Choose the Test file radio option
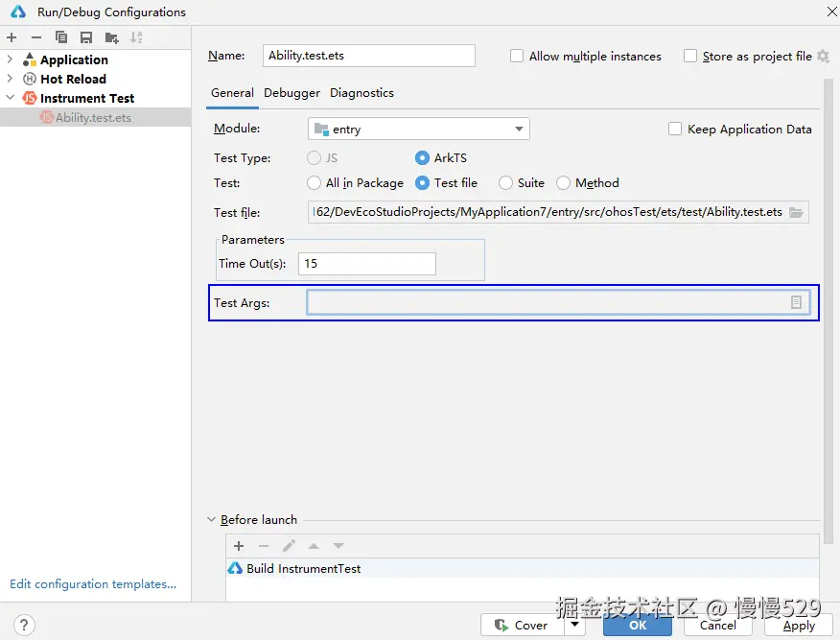This screenshot has width=840, height=640. click(x=422, y=183)
